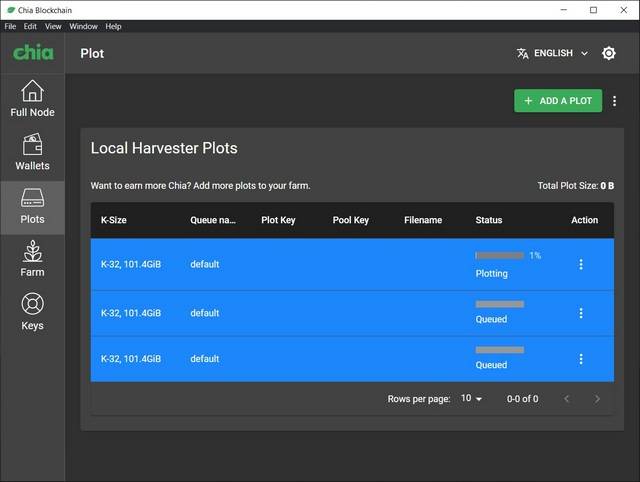Open action menu for first Queued plot

[581, 313]
